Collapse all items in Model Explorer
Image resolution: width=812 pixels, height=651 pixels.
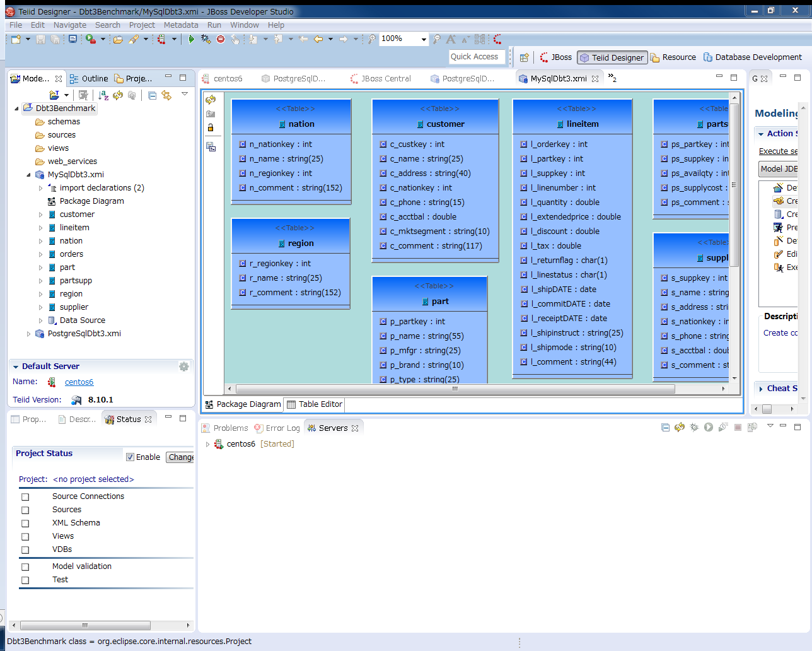click(x=152, y=95)
